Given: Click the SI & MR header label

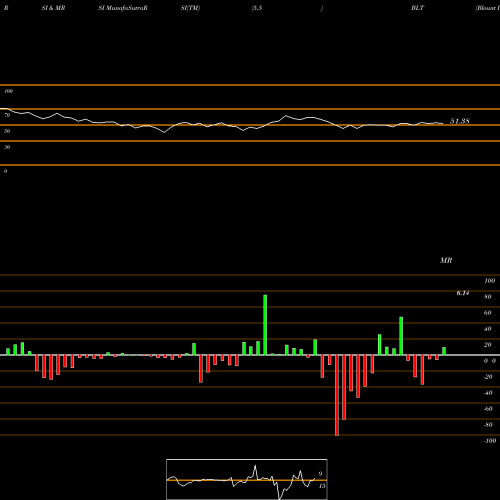Looking at the screenshot, I should click(x=53, y=8).
